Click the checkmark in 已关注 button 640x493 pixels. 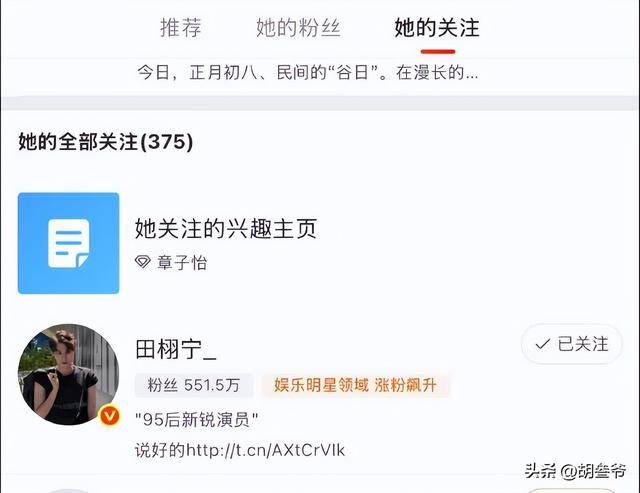click(542, 344)
